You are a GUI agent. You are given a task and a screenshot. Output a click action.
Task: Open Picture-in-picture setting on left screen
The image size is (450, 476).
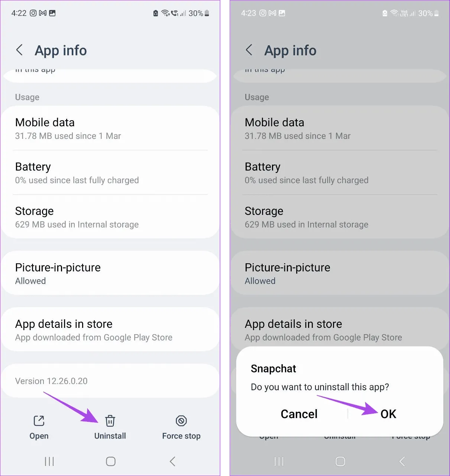tap(110, 273)
